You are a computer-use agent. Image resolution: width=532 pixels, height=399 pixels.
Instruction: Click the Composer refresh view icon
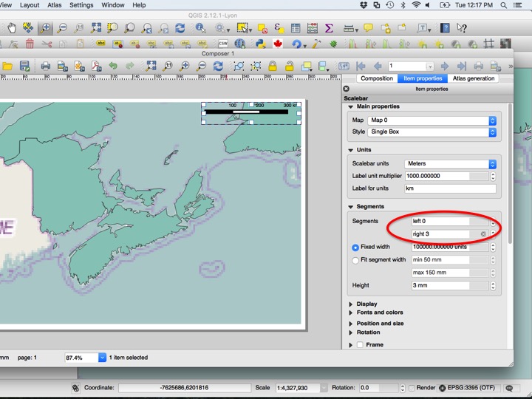tap(218, 66)
